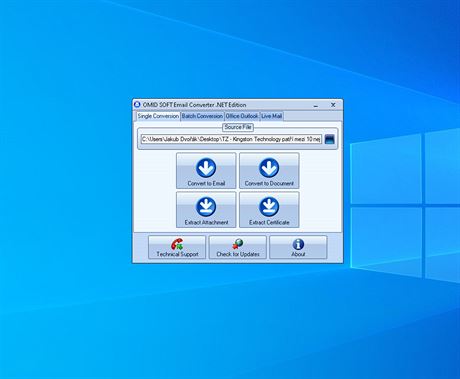460x379 pixels.
Task: Click the Convert to Email button
Action: pos(206,171)
